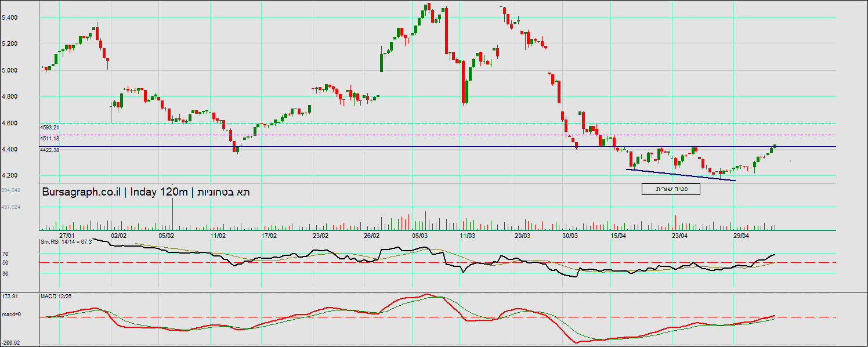This screenshot has width=868, height=347.
Task: Select the blue descending trendline under April lows
Action: point(681,175)
